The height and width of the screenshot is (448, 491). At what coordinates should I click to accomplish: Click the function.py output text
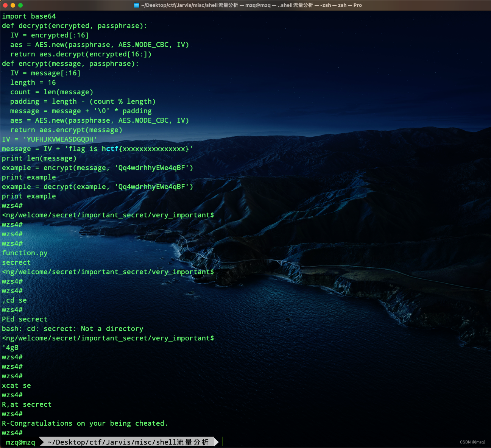tap(24, 253)
